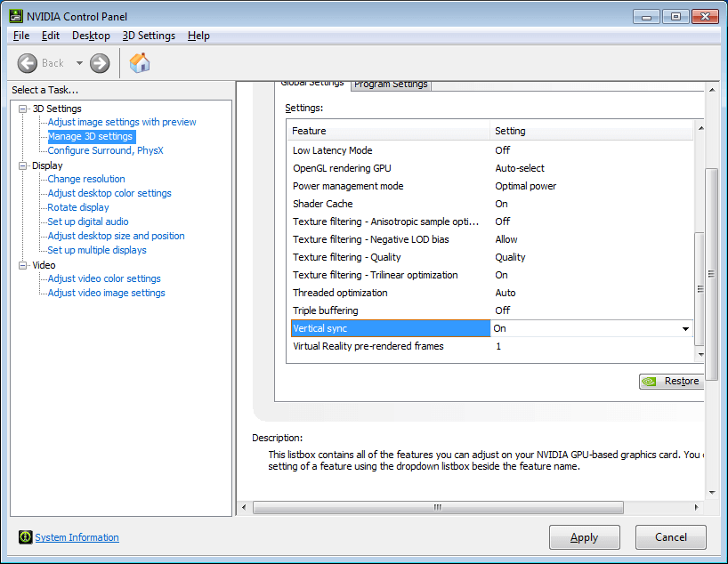The image size is (728, 564).
Task: Open Configure Surround, PhysX
Action: [x=105, y=150]
